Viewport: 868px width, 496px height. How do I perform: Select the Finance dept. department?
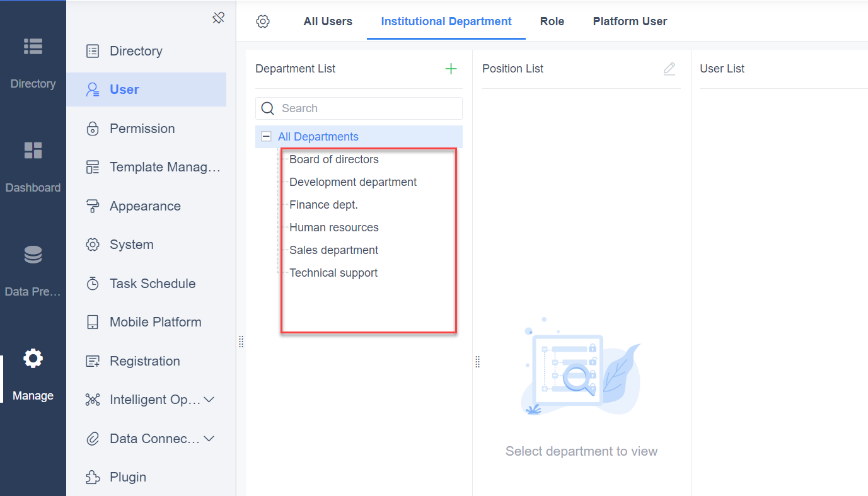coord(323,204)
